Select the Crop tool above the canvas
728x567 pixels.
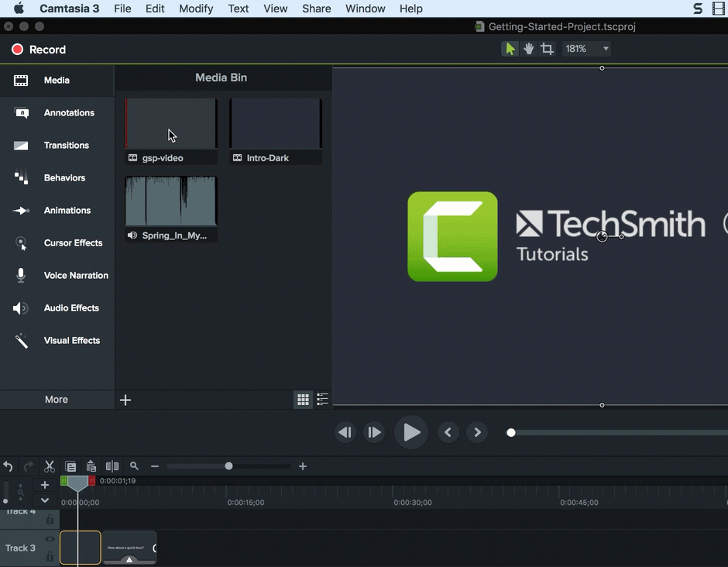pyautogui.click(x=548, y=48)
